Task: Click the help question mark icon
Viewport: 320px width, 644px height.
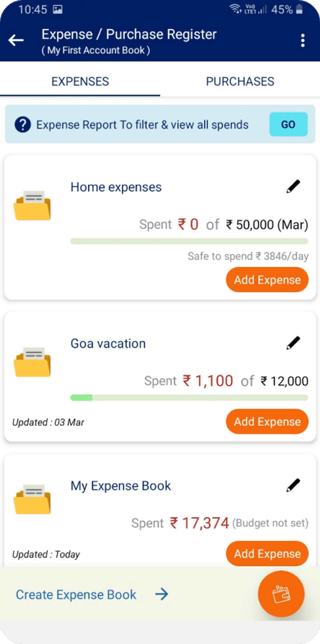Action: 23,125
